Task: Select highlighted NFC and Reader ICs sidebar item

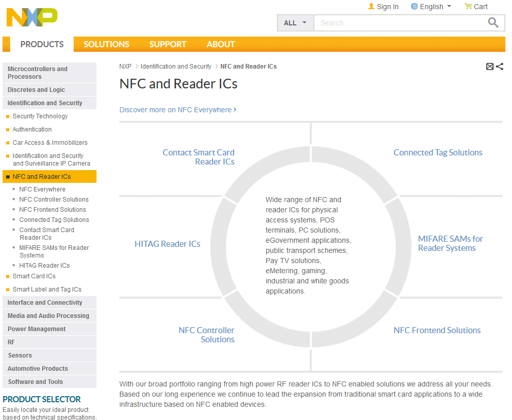Action: [x=50, y=176]
